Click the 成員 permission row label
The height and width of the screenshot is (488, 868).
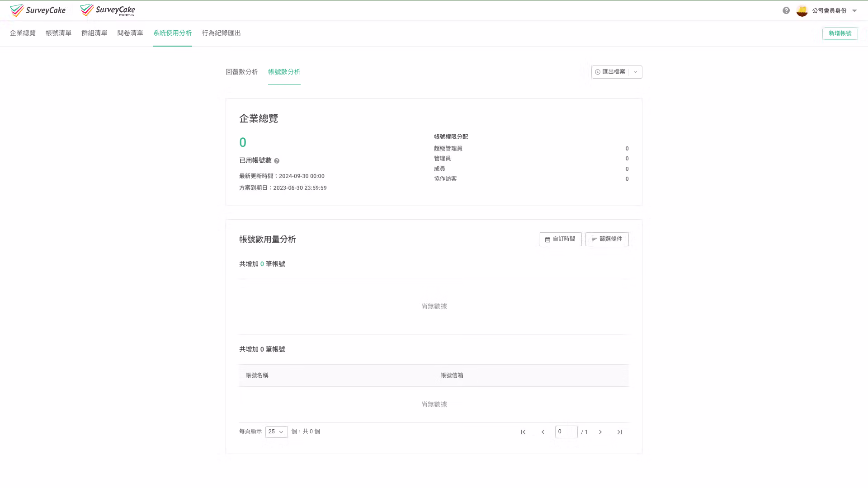tap(439, 169)
